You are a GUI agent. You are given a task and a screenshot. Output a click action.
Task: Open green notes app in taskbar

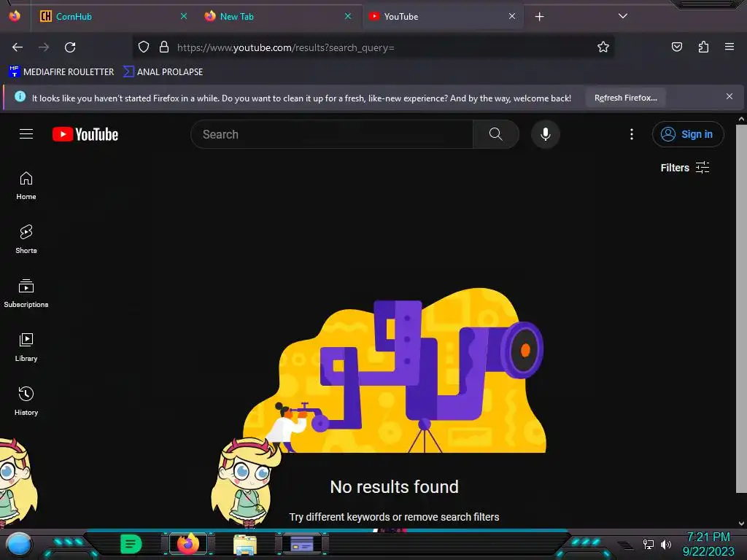(x=131, y=544)
